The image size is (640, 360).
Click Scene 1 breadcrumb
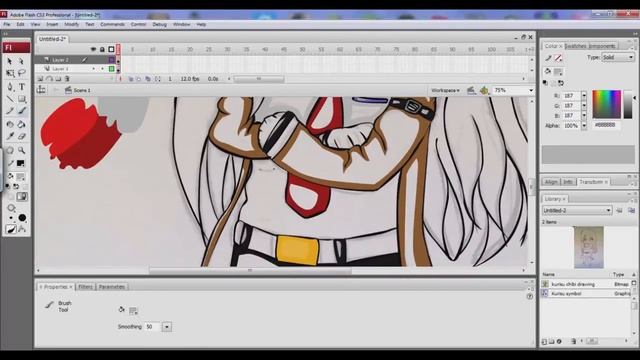coord(82,90)
